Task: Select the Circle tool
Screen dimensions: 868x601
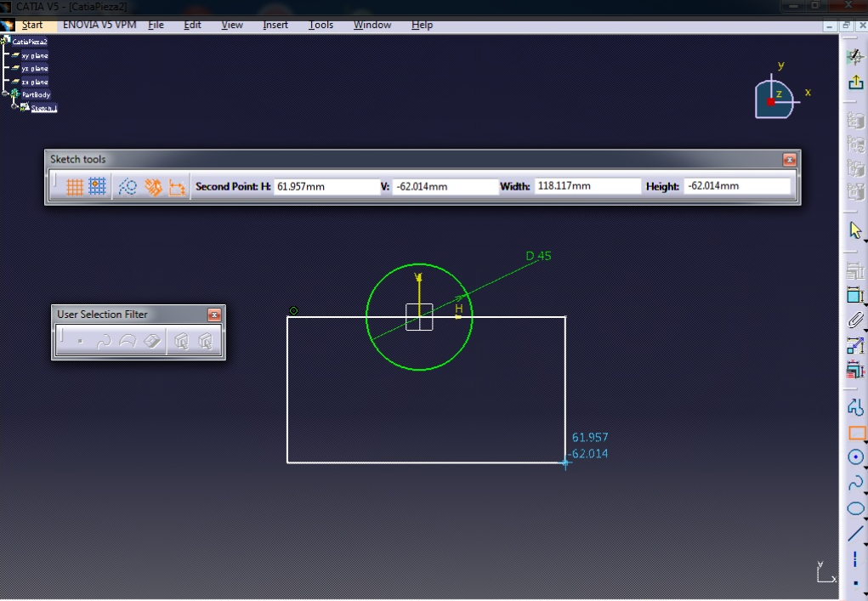Action: (x=855, y=457)
